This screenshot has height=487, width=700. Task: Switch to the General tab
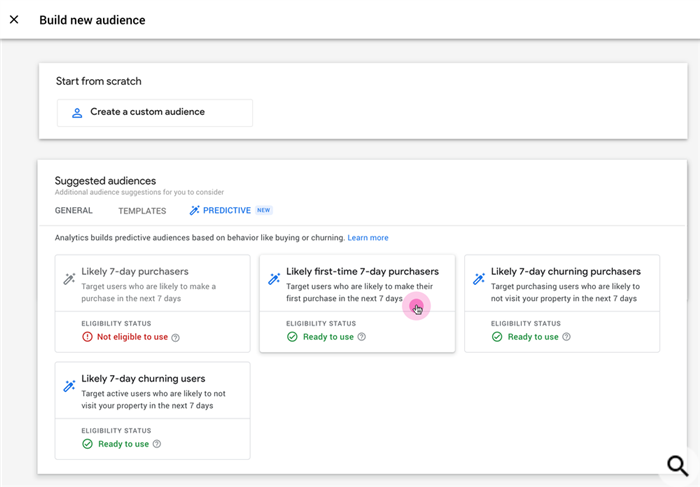point(73,210)
